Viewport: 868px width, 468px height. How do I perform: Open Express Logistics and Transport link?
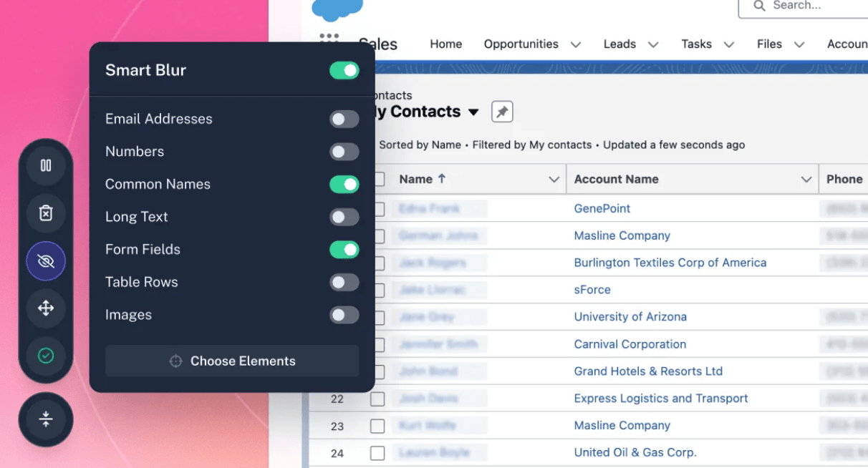pyautogui.click(x=661, y=399)
